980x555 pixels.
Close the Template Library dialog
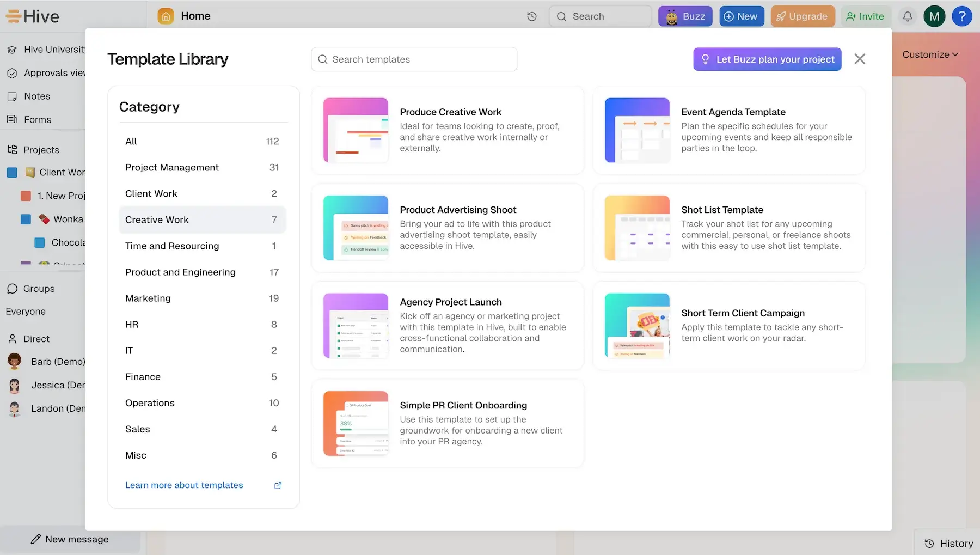[860, 59]
